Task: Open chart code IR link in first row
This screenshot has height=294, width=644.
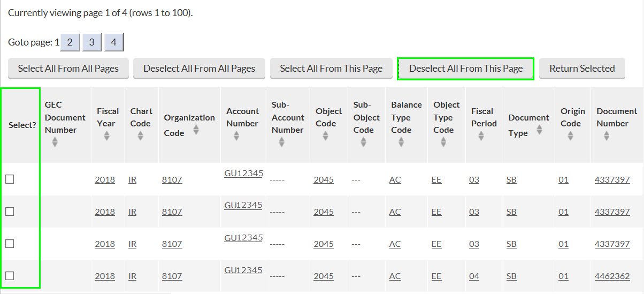Action: point(133,180)
